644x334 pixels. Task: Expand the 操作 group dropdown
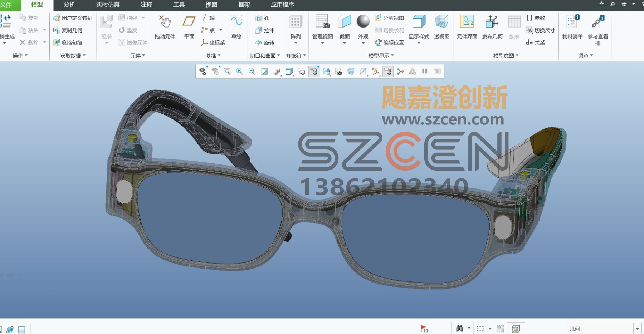click(20, 55)
